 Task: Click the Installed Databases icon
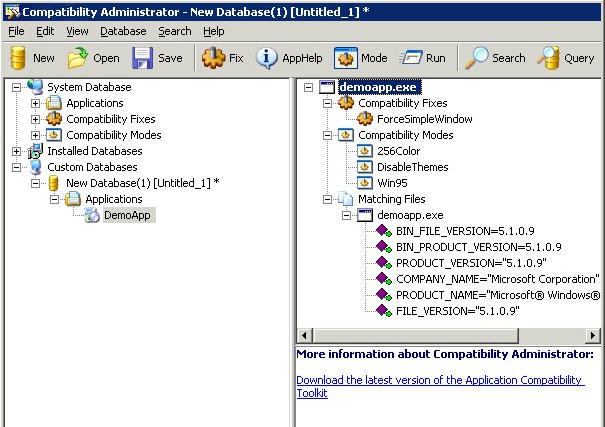(x=35, y=151)
